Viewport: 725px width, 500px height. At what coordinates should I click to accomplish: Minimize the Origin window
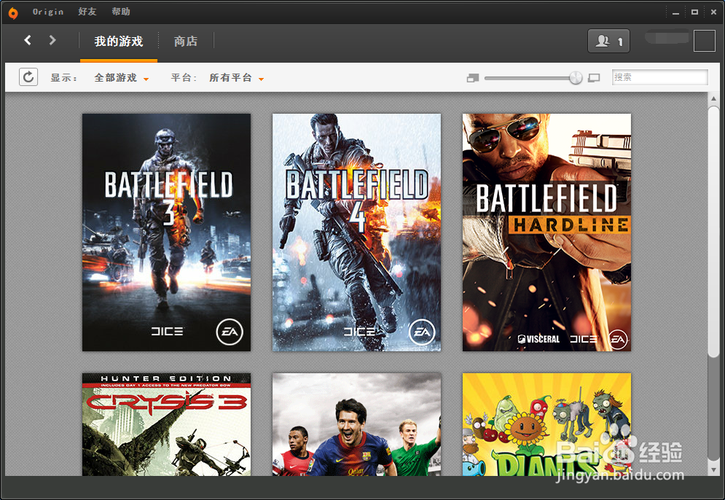click(676, 12)
